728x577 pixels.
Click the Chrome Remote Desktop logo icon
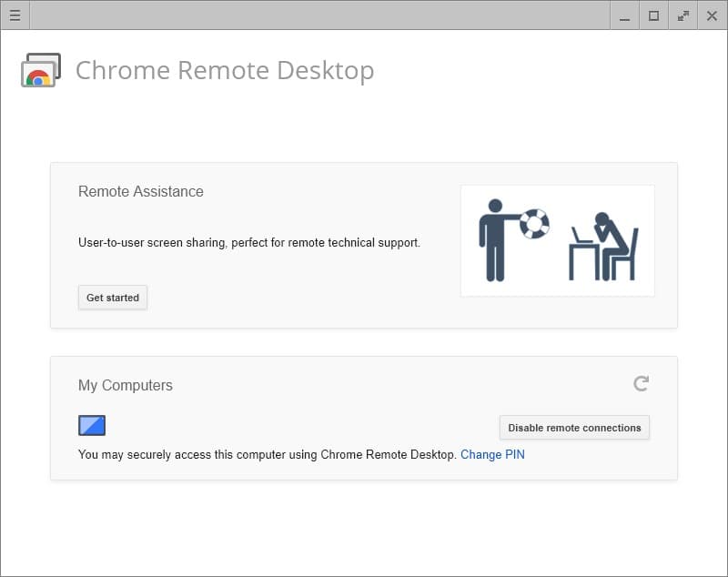tap(41, 70)
